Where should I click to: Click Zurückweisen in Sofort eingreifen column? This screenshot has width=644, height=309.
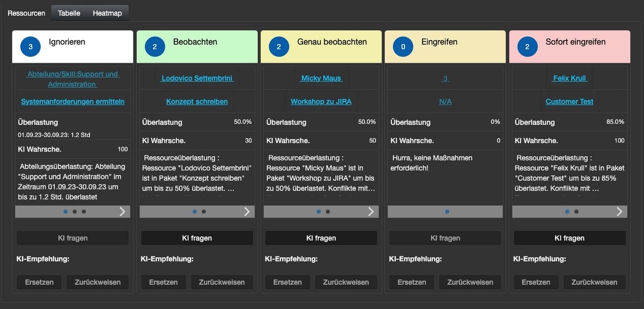pos(594,282)
